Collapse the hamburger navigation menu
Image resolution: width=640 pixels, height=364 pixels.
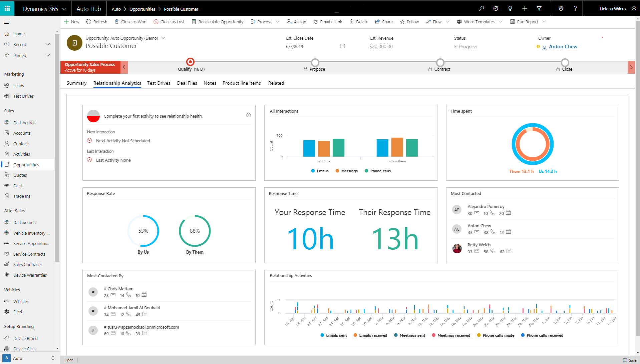tap(7, 22)
